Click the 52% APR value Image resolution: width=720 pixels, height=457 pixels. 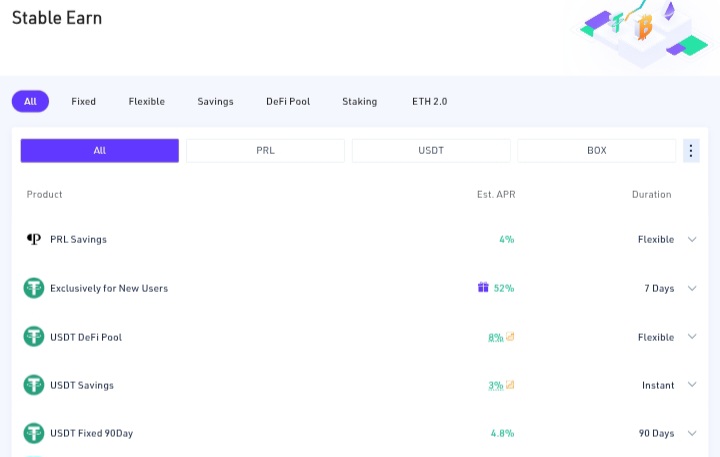(504, 288)
